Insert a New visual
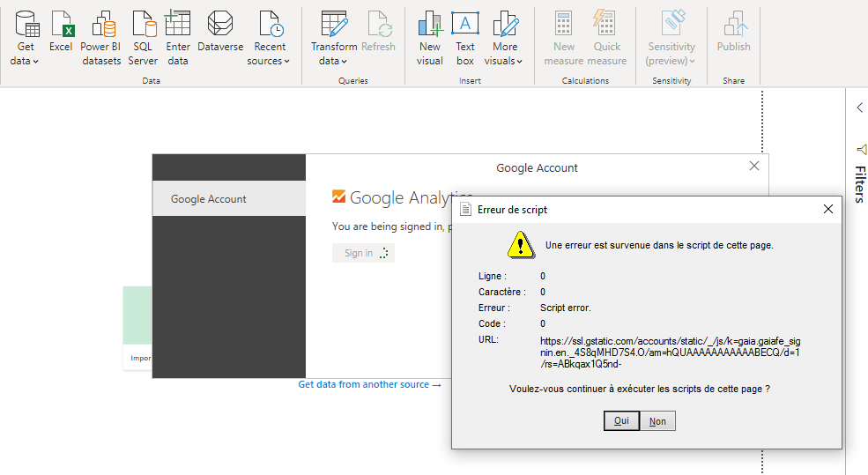868x475 pixels. click(429, 39)
